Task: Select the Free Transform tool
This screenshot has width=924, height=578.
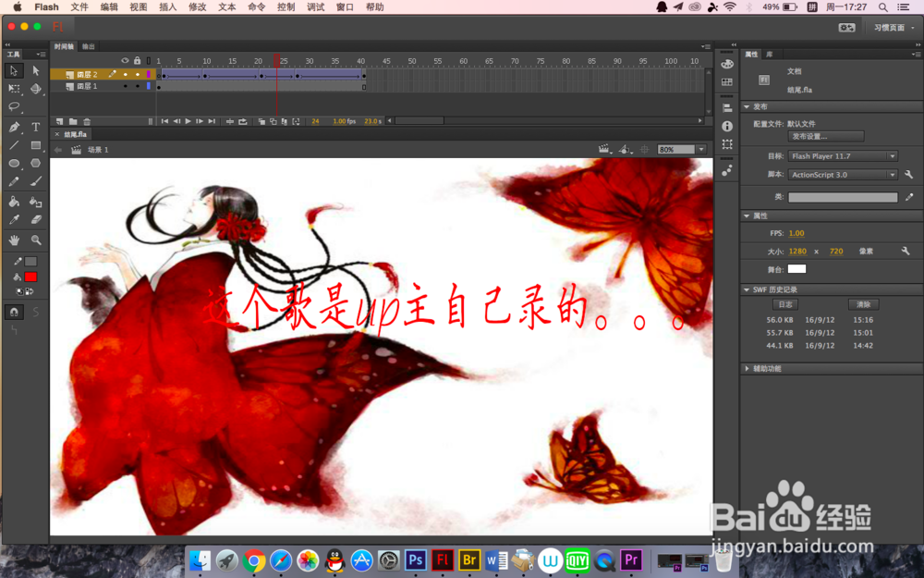Action: click(14, 89)
